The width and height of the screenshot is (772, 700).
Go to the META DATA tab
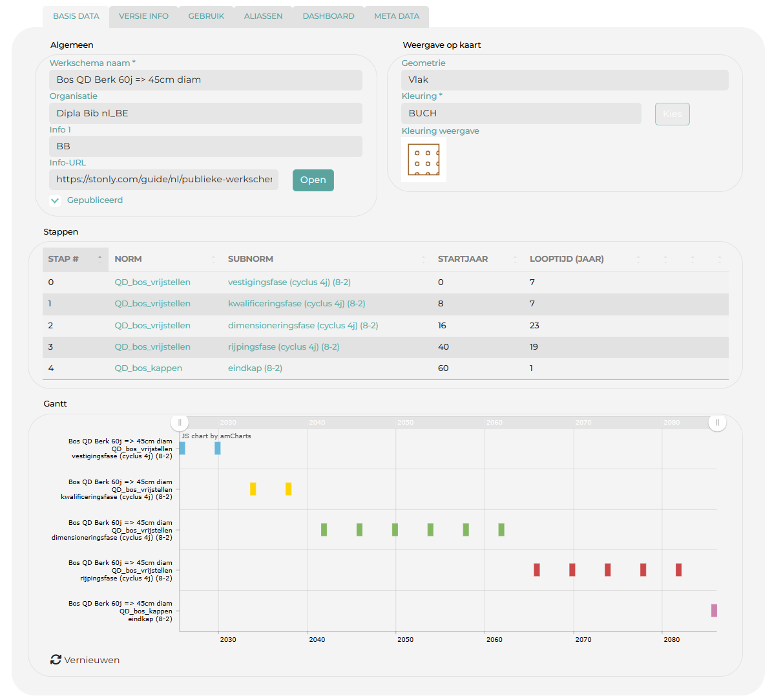click(x=397, y=16)
